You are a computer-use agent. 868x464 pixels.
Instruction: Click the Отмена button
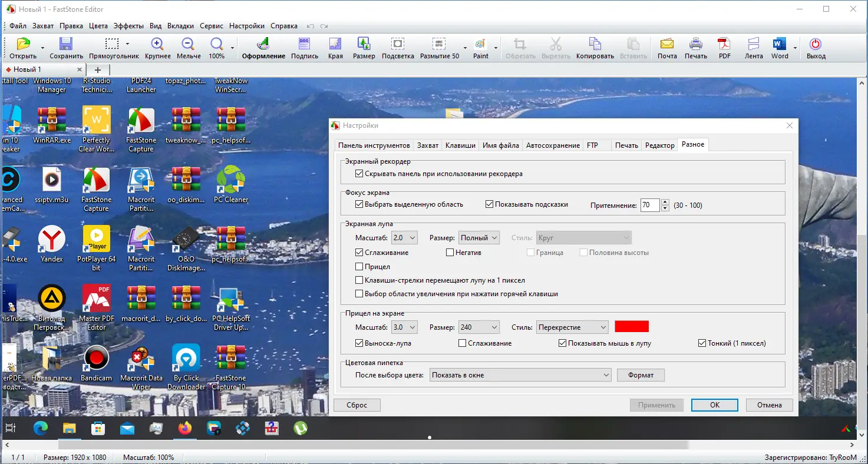(770, 405)
